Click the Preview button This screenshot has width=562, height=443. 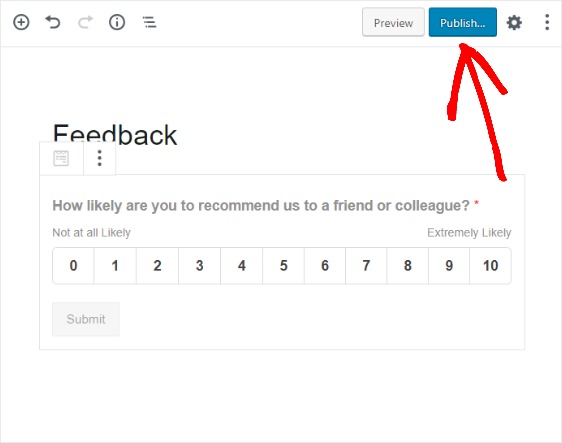(393, 23)
